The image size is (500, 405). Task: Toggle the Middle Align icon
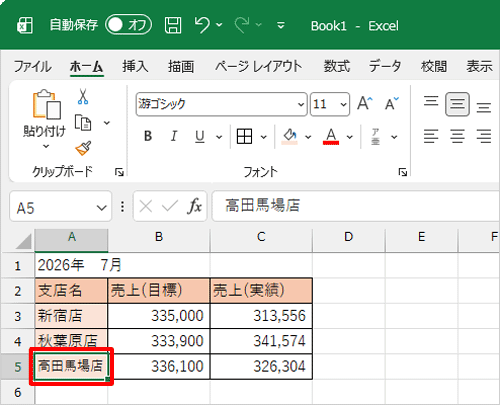click(x=457, y=104)
